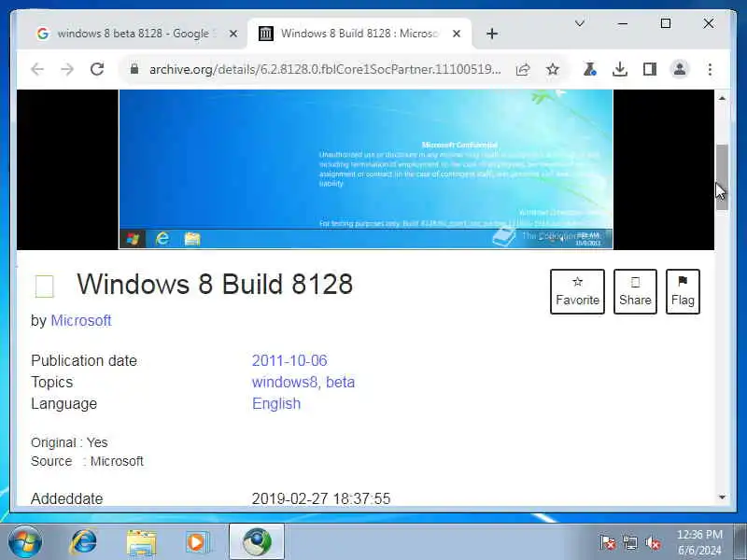Screen dimensions: 747x560
Task: Open Windows Explorer from taskbar
Action: [141, 543]
